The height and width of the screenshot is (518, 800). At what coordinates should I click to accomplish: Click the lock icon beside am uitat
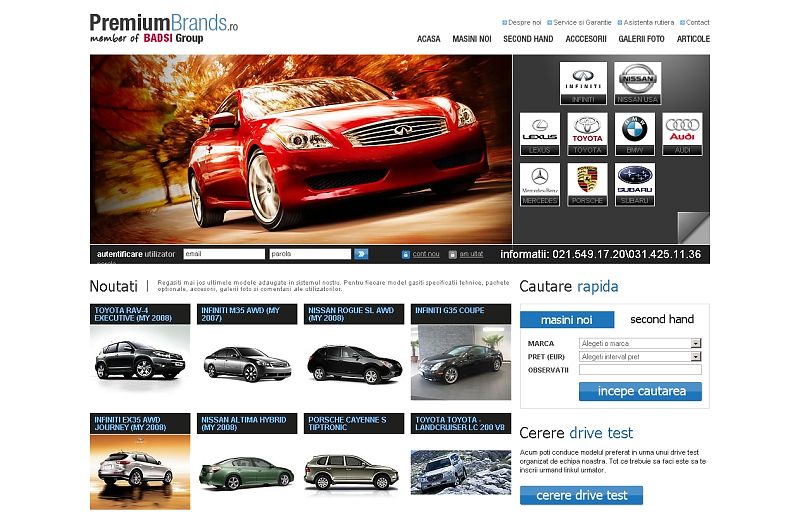coord(453,254)
